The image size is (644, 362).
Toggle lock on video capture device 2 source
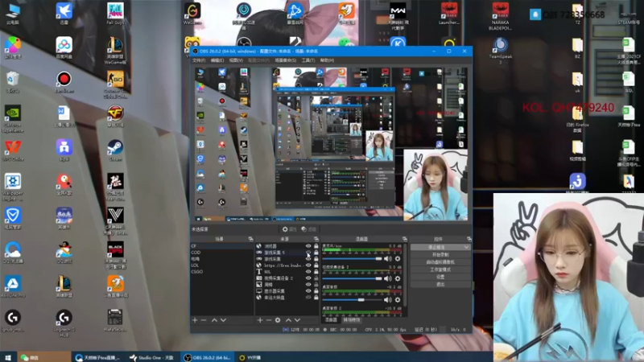coord(316,278)
